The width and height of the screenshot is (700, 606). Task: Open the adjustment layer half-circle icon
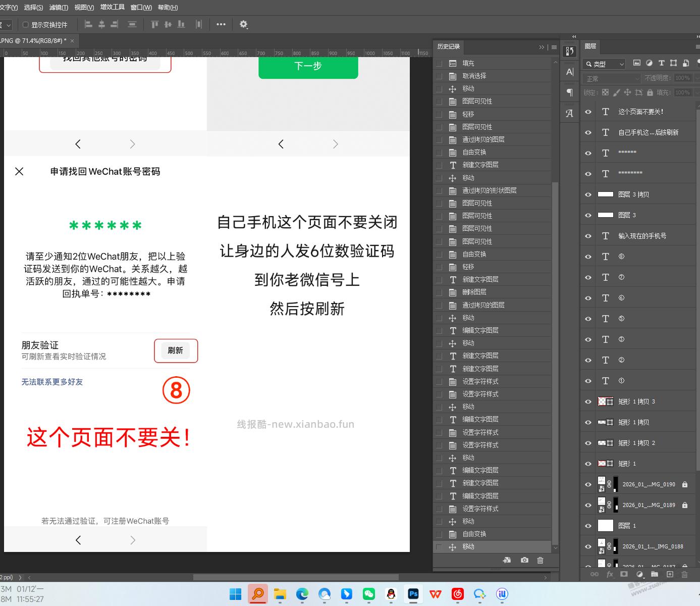pyautogui.click(x=640, y=574)
